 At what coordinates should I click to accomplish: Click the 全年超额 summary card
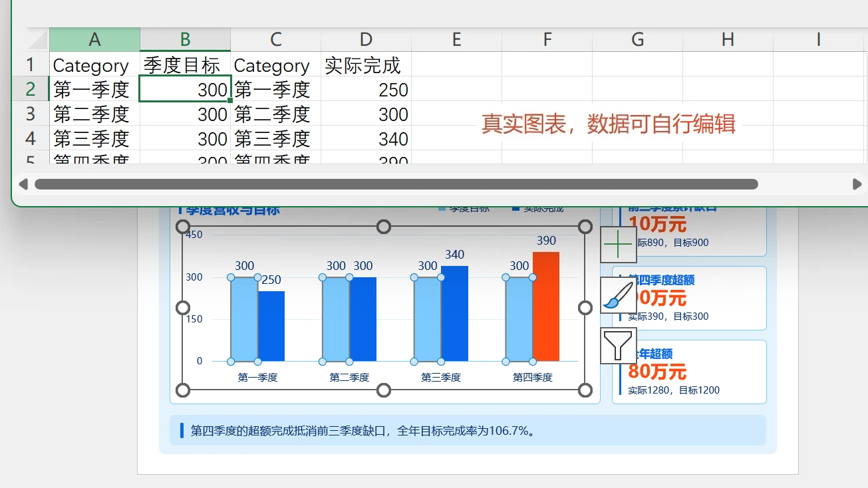tap(689, 372)
